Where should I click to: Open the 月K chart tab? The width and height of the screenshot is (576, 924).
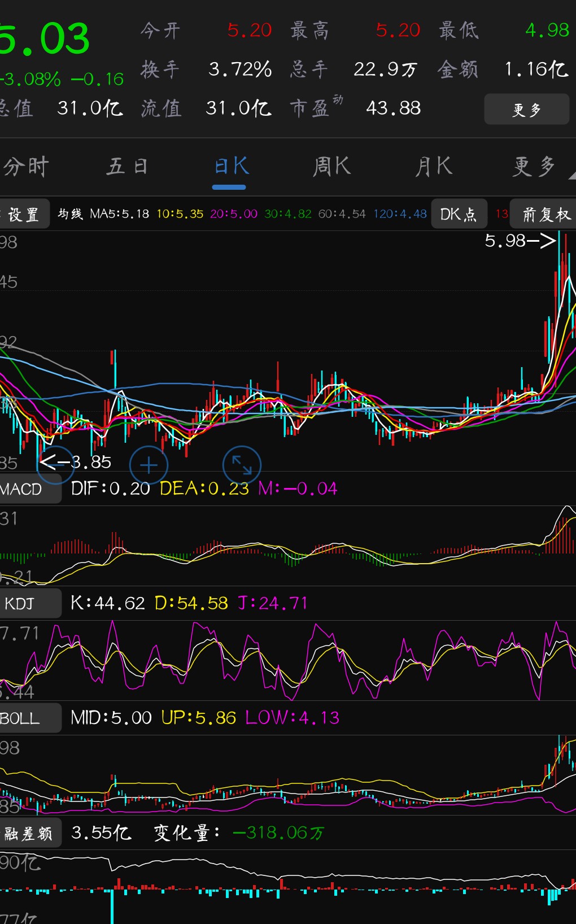[x=434, y=167]
